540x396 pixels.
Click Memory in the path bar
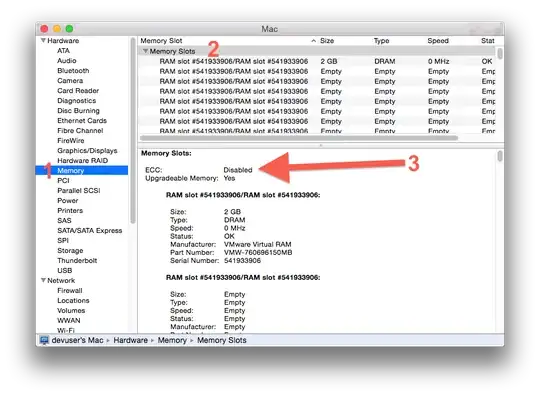[x=172, y=340]
